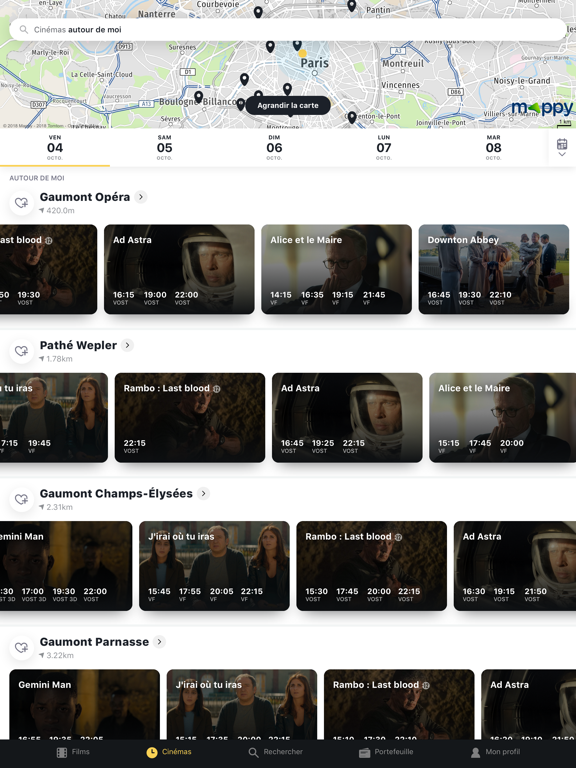Open the Rechercher bottom tab
The height and width of the screenshot is (768, 576).
[x=275, y=752]
